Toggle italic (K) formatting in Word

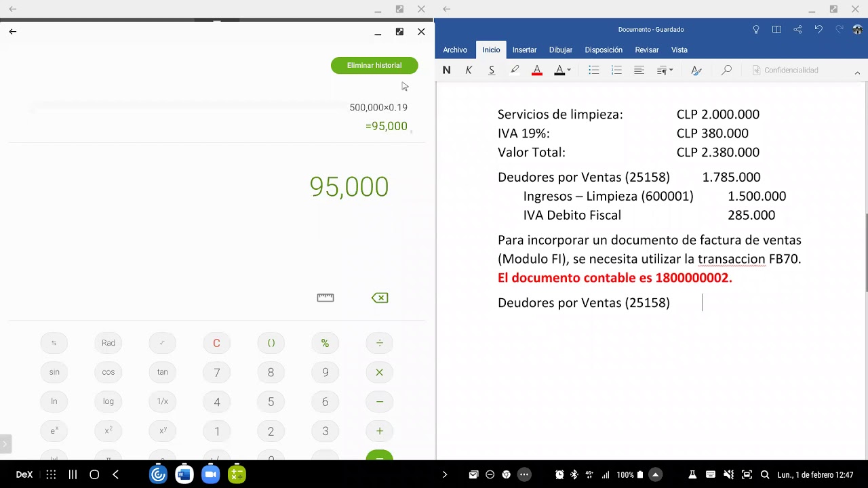[x=469, y=70]
